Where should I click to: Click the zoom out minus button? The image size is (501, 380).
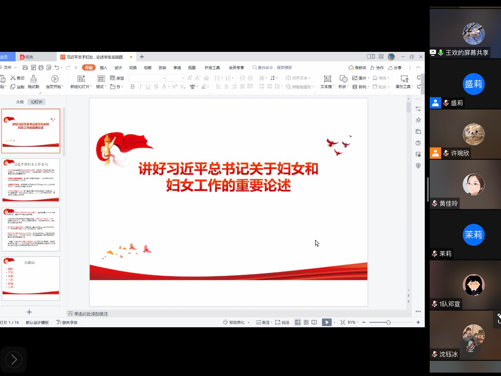click(x=364, y=322)
